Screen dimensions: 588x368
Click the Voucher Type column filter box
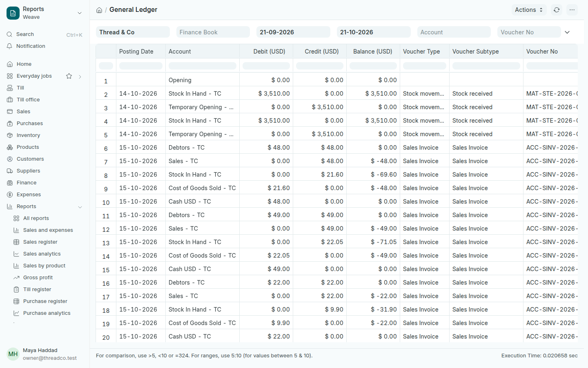pos(425,66)
